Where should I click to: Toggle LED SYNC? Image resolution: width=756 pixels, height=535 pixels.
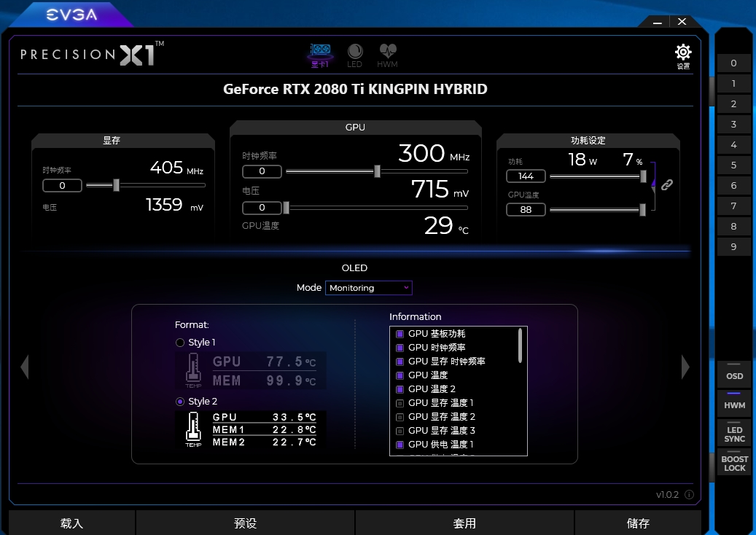734,432
